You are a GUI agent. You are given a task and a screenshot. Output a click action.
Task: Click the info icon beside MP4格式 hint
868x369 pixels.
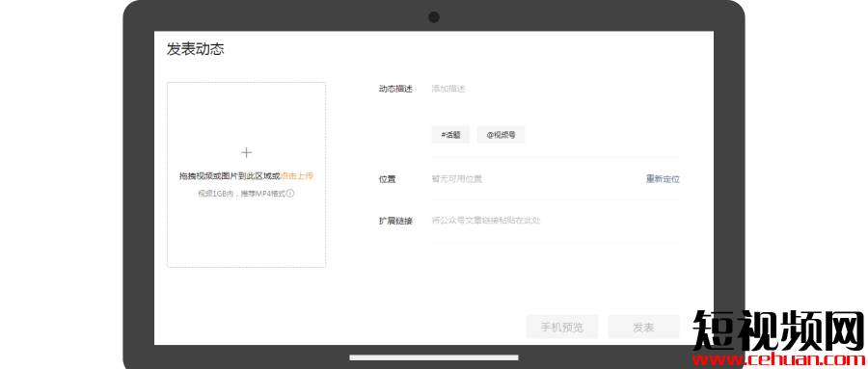point(290,194)
